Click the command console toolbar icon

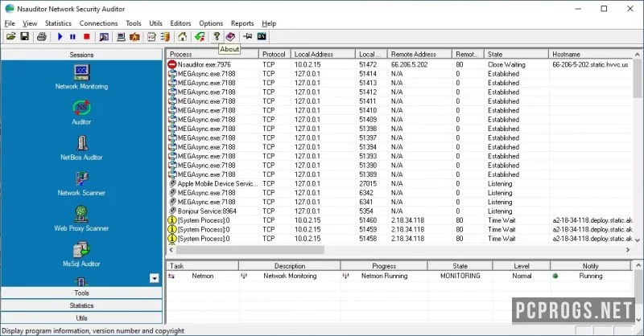click(262, 36)
